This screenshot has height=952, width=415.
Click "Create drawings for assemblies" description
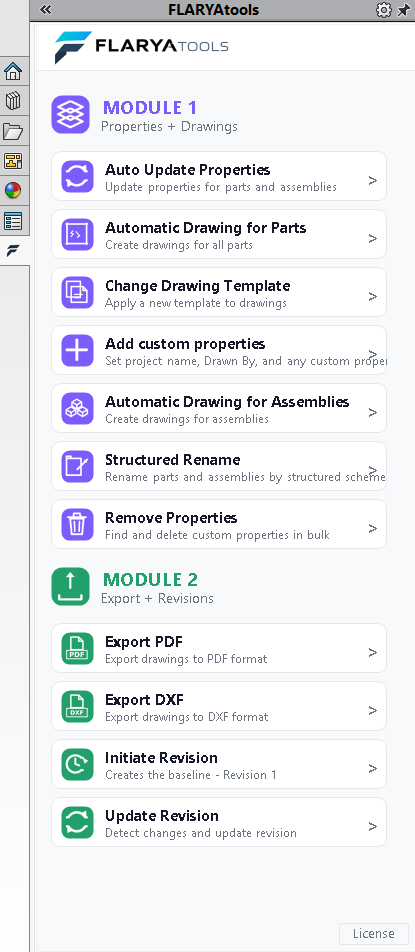187,419
